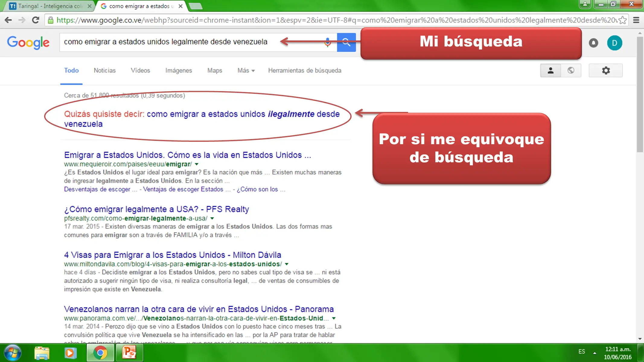Show hidden system tray icons
This screenshot has width=644, height=362.
[595, 353]
